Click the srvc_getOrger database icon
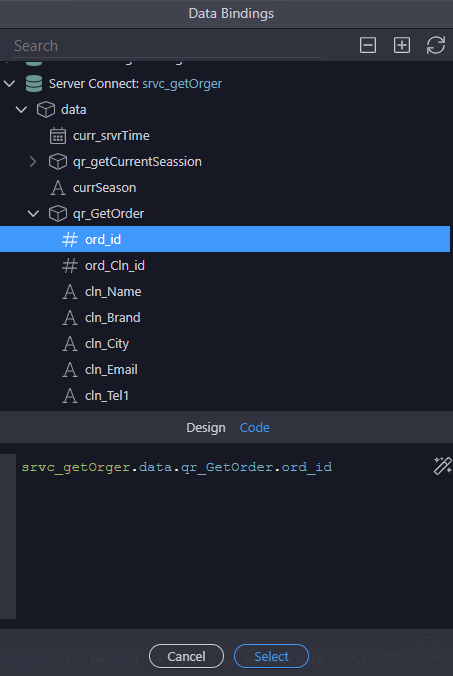Image resolution: width=453 pixels, height=676 pixels. [34, 84]
